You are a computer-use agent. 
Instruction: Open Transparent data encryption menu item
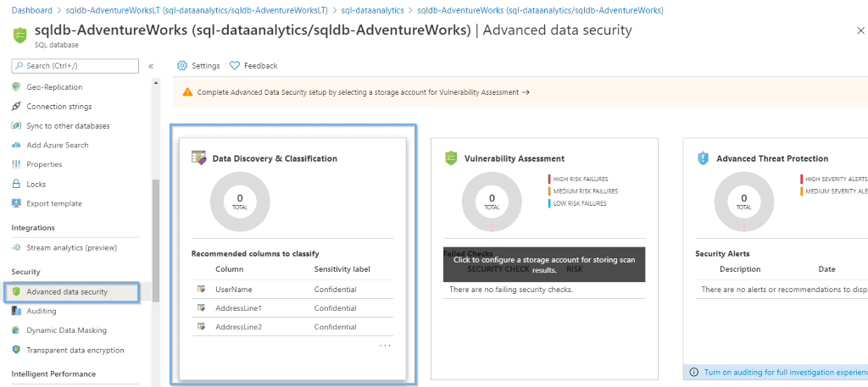[x=75, y=350]
